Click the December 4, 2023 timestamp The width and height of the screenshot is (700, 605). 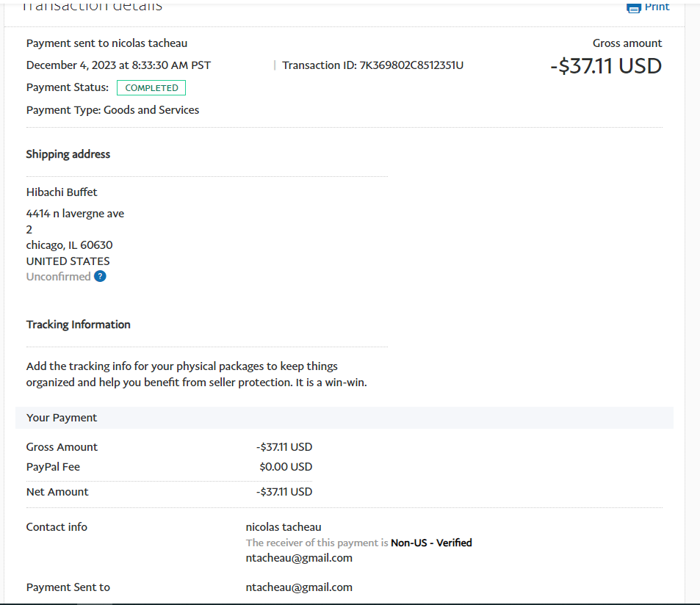coord(118,65)
